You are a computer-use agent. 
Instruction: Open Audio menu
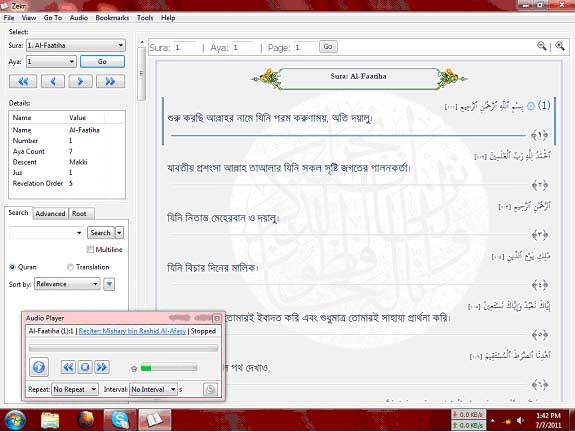click(79, 18)
